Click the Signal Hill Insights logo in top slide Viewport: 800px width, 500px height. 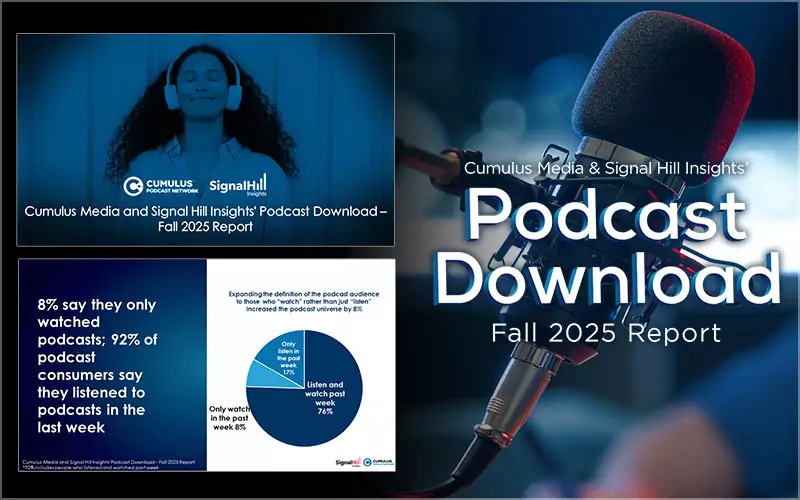(238, 185)
